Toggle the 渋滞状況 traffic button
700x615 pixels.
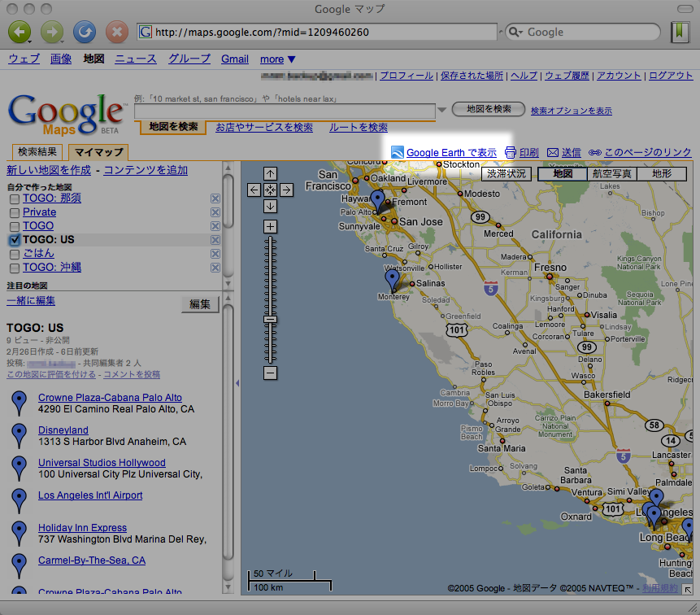(x=507, y=174)
